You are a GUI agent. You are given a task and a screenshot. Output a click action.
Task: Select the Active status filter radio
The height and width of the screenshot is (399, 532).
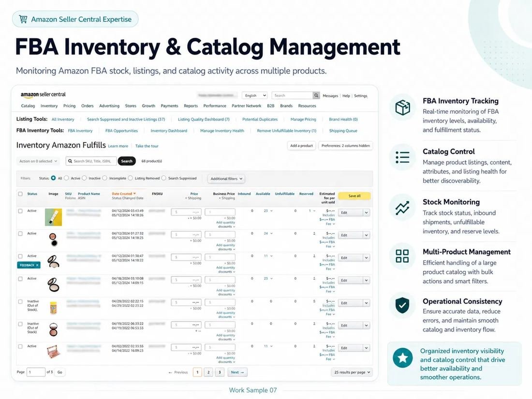[67, 178]
